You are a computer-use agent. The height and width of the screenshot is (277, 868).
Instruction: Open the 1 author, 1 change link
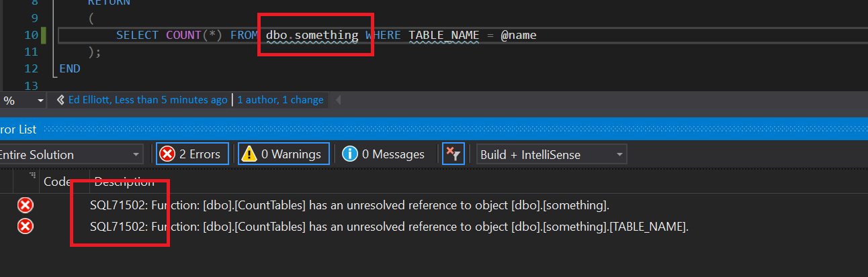[280, 100]
